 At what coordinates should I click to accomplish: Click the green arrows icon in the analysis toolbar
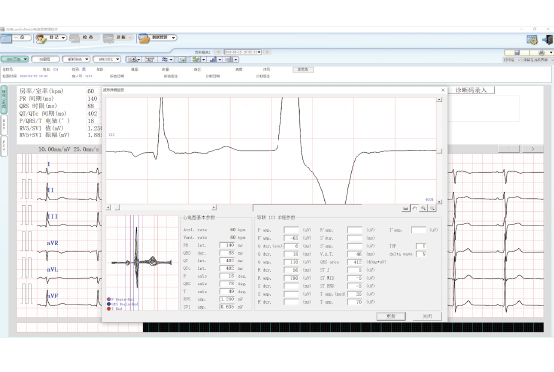point(196,59)
